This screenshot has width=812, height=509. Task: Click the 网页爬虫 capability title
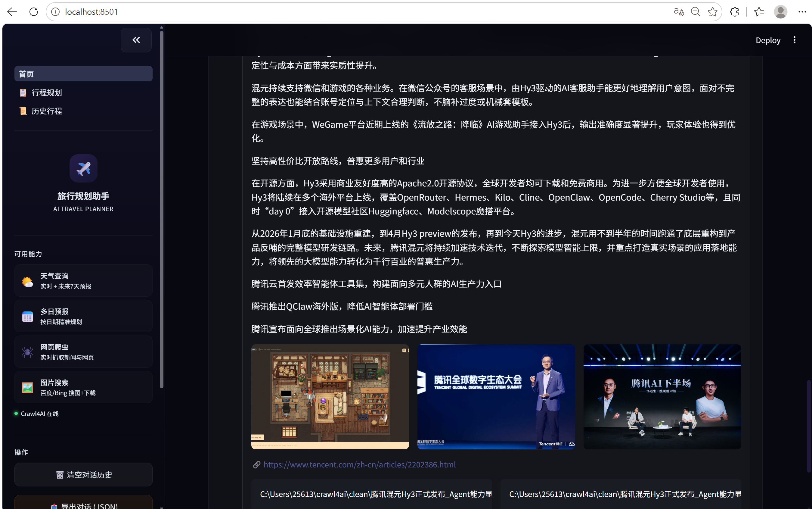point(54,347)
